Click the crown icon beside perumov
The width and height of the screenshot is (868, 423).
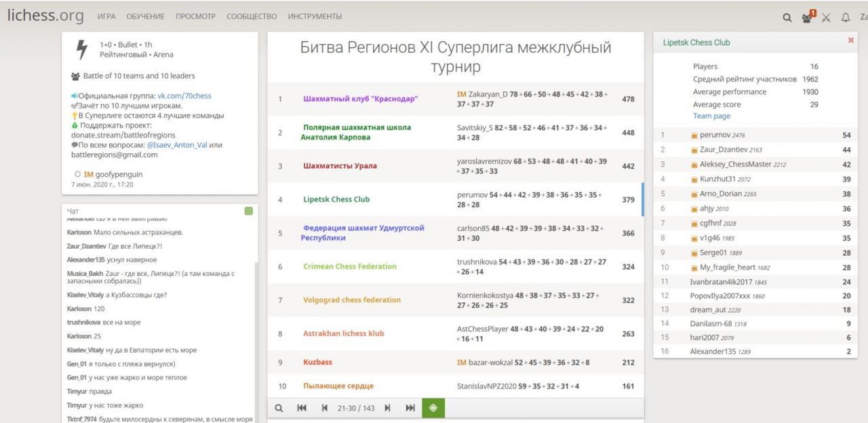(694, 136)
